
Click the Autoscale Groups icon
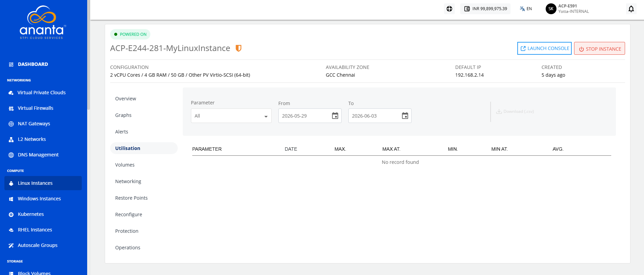[11, 246]
